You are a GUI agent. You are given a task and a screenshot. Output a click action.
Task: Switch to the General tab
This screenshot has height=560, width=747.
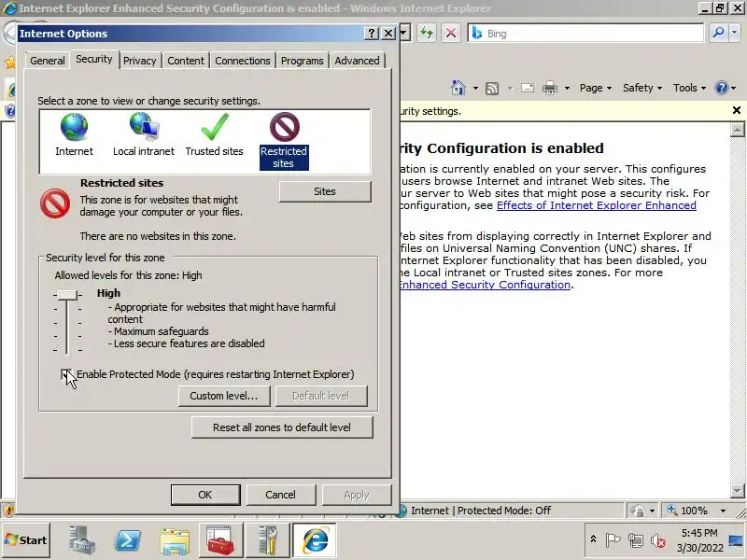coord(48,61)
